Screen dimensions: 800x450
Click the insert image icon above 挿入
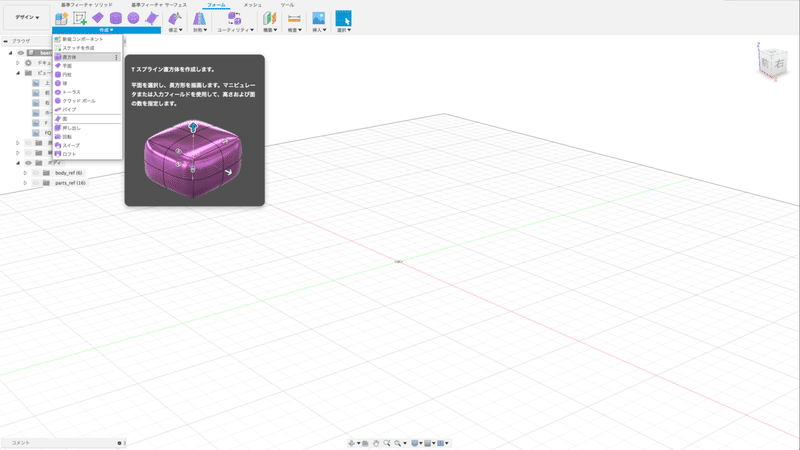[x=318, y=18]
